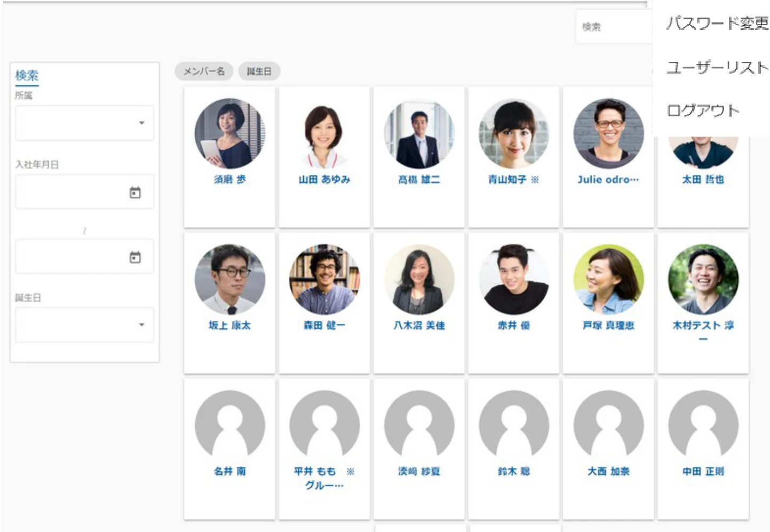The width and height of the screenshot is (770, 532).
Task: Click the 坂上 康太 avatar
Action: tap(230, 280)
